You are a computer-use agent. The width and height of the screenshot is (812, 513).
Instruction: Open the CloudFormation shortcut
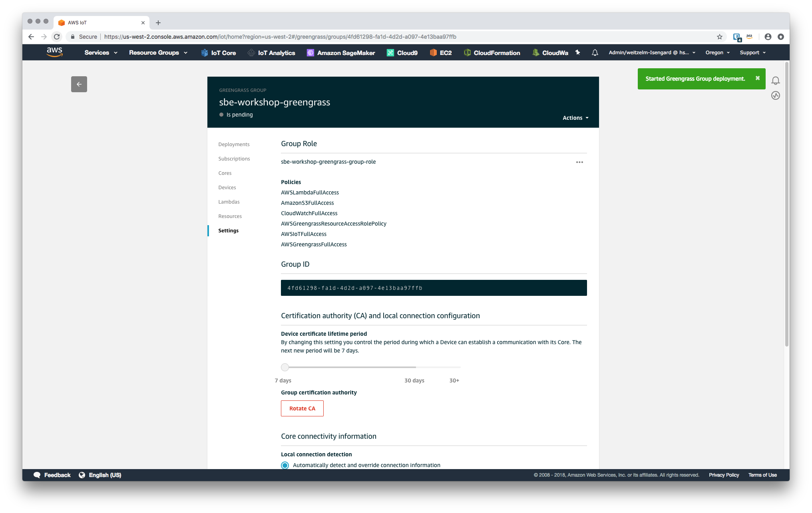pos(492,53)
